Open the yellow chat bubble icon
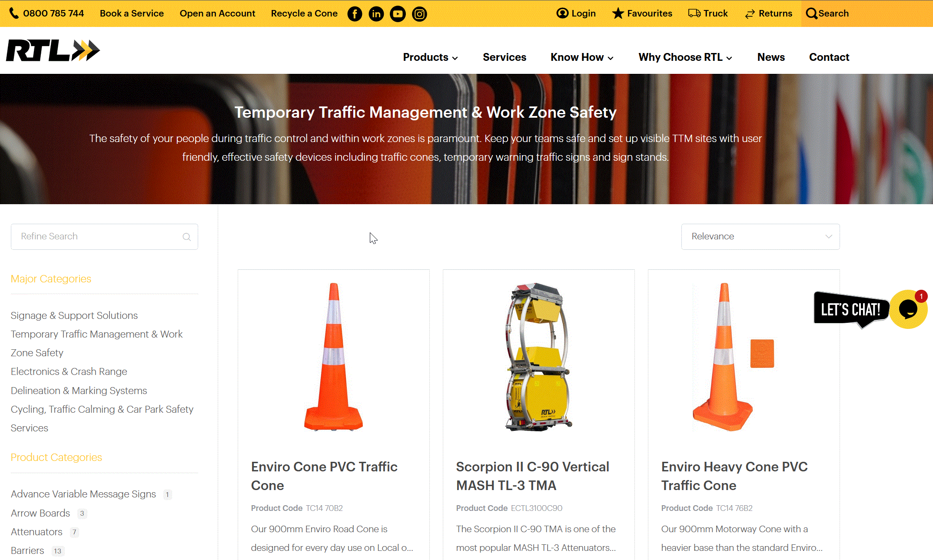The width and height of the screenshot is (933, 560). click(908, 309)
